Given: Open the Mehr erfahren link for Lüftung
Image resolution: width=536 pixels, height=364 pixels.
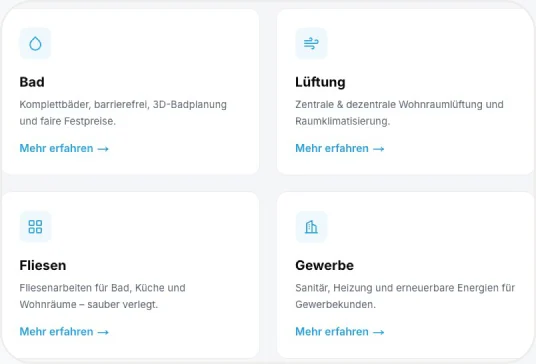Looking at the screenshot, I should click(x=340, y=148).
